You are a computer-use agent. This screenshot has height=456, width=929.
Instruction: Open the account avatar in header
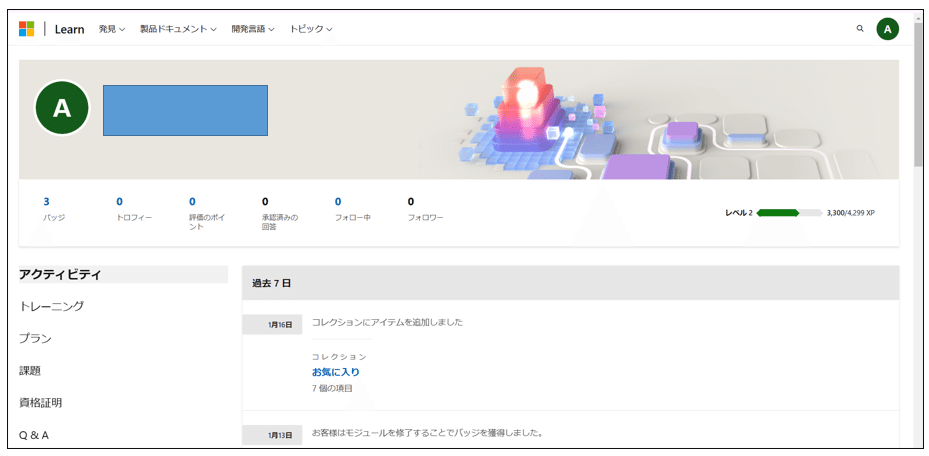[888, 29]
